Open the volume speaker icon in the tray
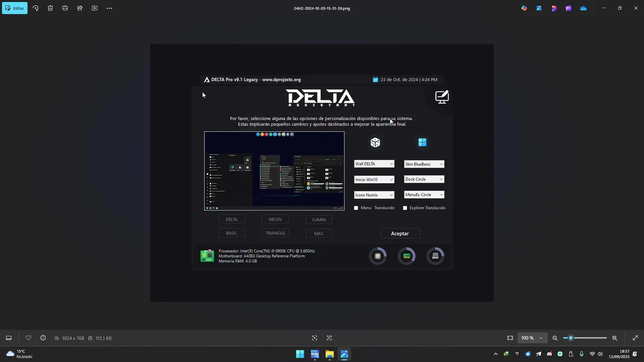Viewport: 644px width, 362px height. [600, 354]
